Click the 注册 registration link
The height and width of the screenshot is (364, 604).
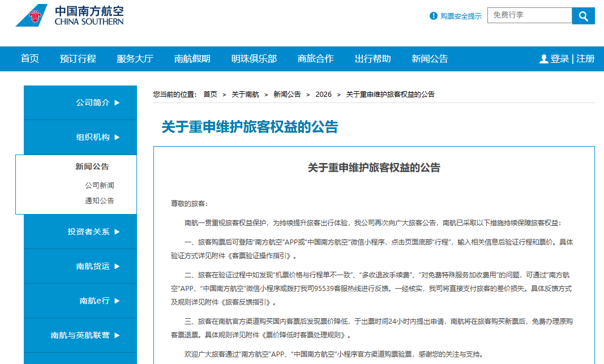click(x=584, y=58)
